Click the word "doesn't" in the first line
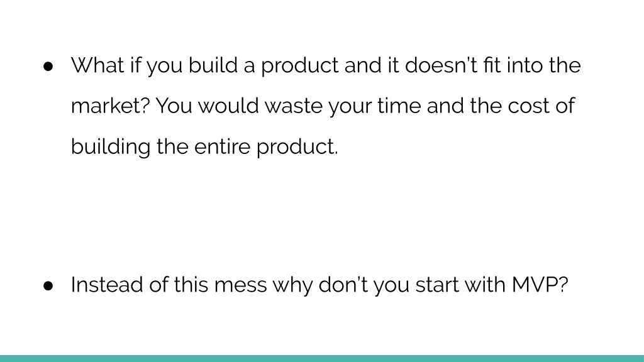 [441, 65]
